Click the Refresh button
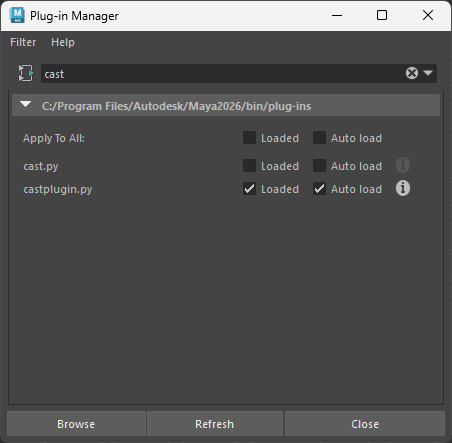The width and height of the screenshot is (452, 443). (214, 424)
